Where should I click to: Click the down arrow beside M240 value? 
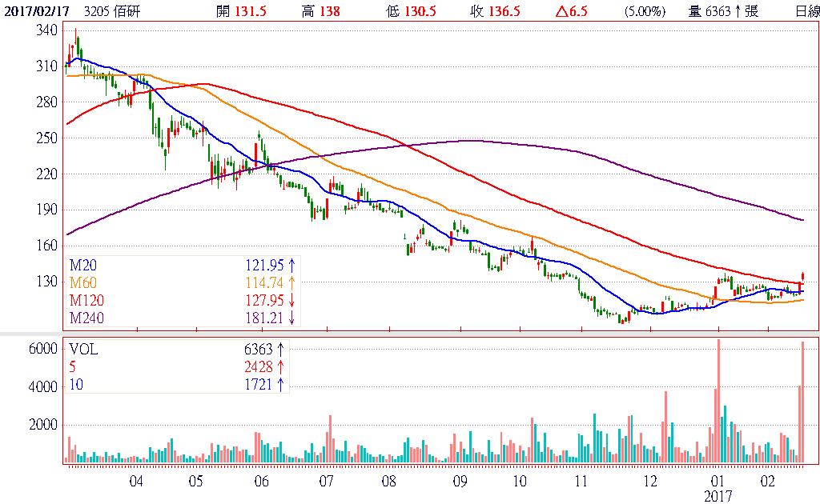coord(292,318)
